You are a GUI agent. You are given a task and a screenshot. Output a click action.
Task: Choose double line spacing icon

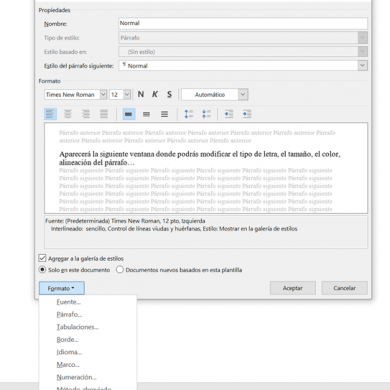tap(164, 114)
